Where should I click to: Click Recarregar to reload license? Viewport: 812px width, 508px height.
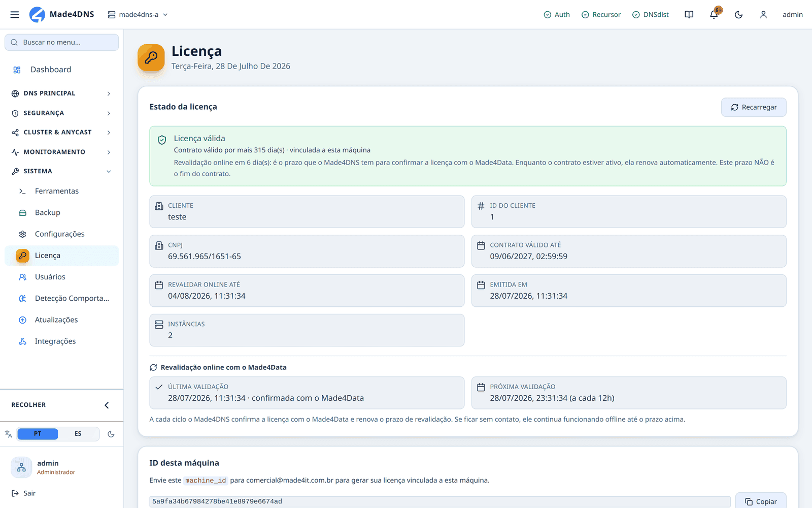click(754, 107)
